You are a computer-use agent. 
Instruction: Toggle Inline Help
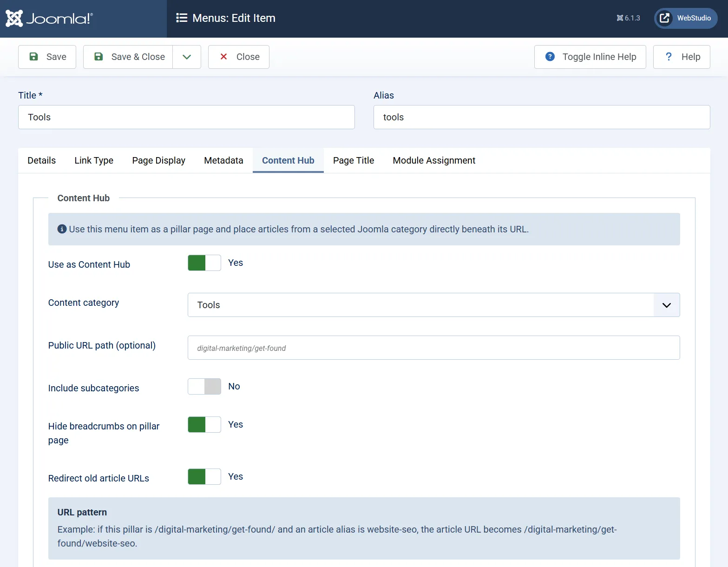coord(590,57)
